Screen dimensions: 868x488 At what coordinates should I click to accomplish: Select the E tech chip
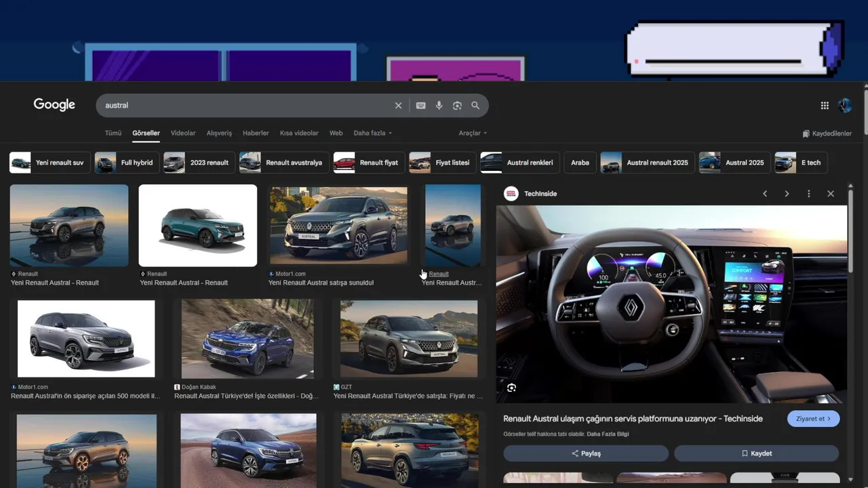pos(802,163)
